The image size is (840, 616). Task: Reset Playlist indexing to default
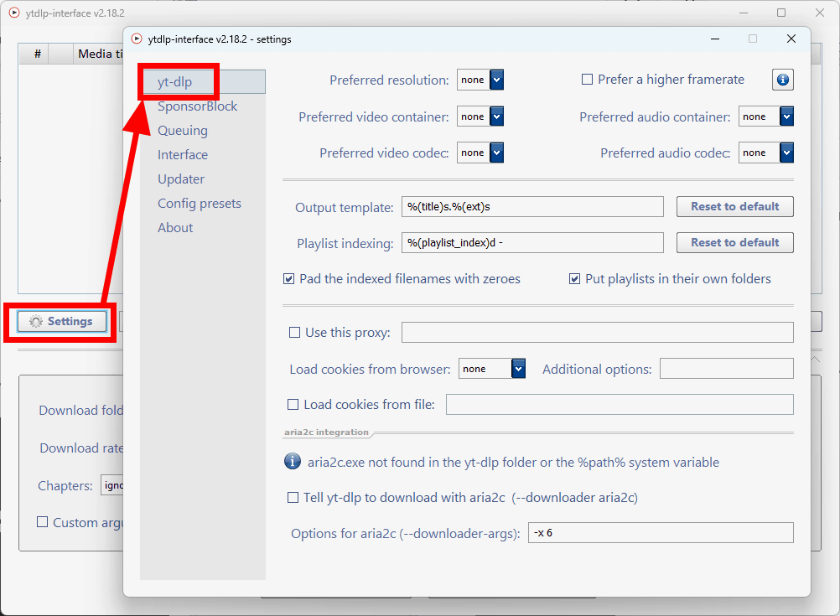point(734,242)
